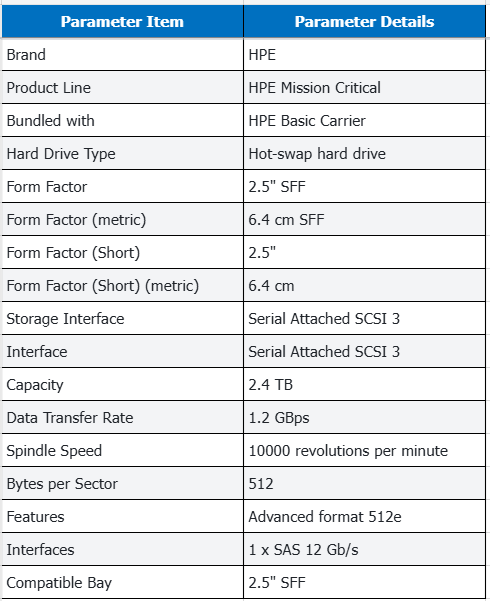490x601 pixels.
Task: Click the Storage Interface row label
Action: point(122,319)
